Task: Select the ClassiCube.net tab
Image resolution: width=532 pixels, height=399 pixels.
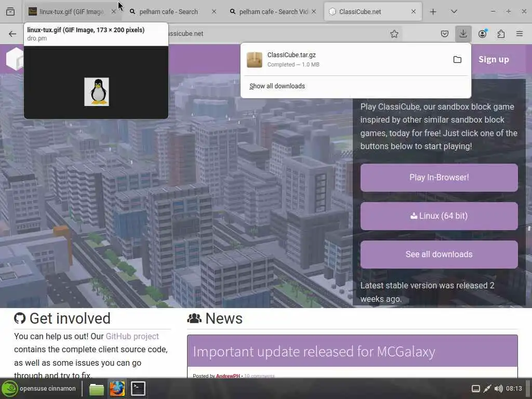Action: [x=373, y=11]
